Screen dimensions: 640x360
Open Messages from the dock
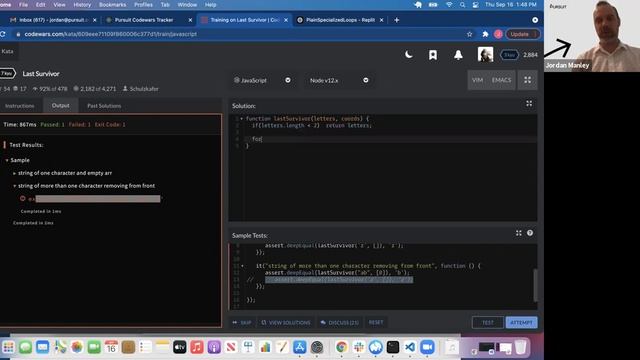pyautogui.click(x=25, y=347)
